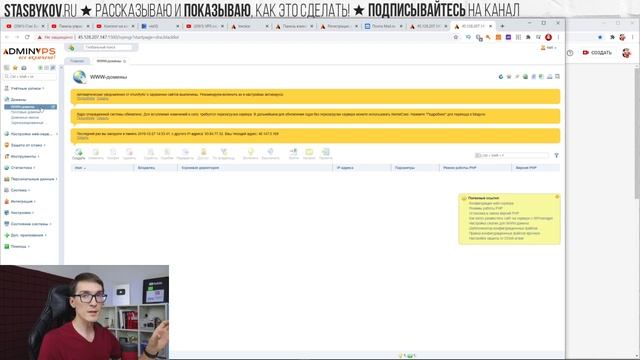Open the Режимы работы PHP useful link

coord(485,208)
